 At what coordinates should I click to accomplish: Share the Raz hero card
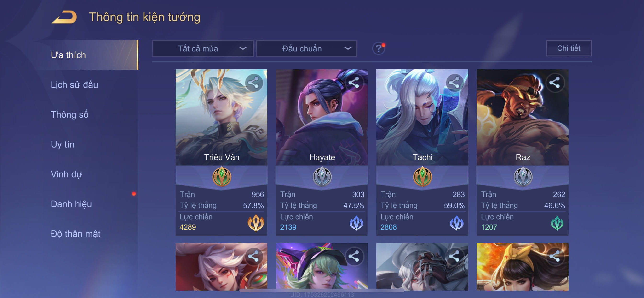click(x=555, y=82)
